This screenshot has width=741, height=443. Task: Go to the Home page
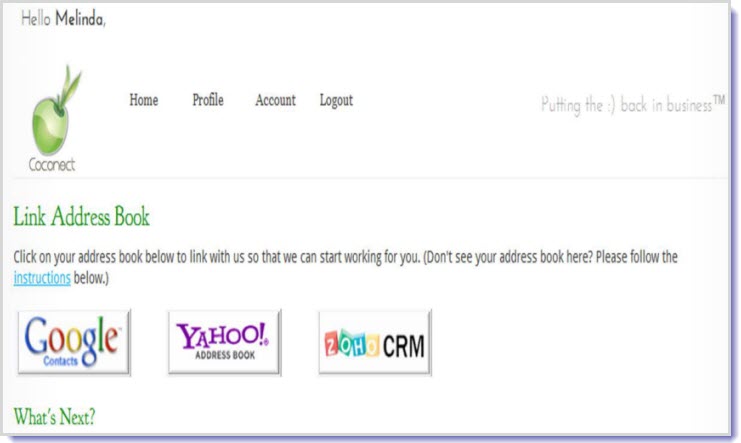(x=144, y=100)
